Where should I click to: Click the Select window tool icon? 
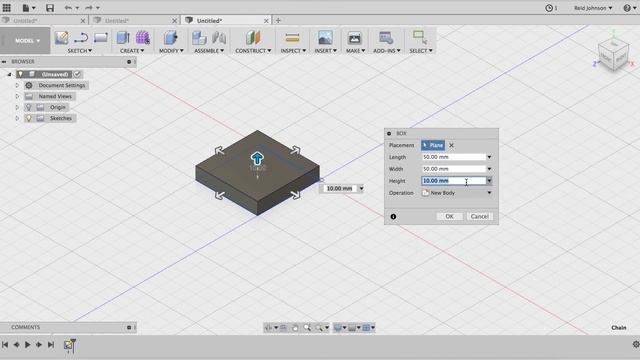point(420,37)
